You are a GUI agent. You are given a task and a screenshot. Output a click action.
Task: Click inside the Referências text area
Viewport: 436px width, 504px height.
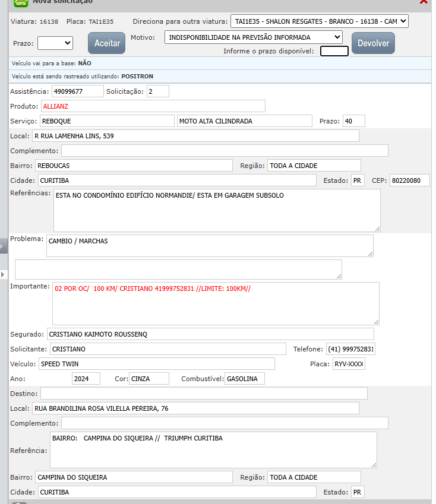tap(216, 210)
